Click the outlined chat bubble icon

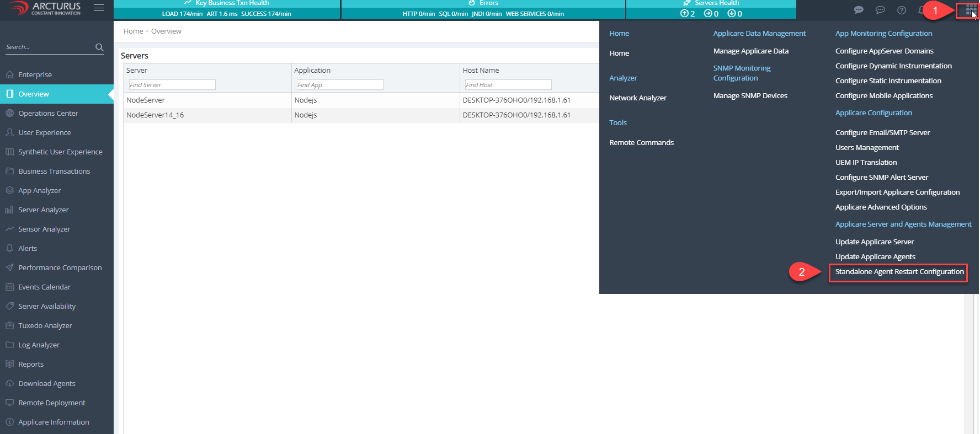pyautogui.click(x=880, y=10)
